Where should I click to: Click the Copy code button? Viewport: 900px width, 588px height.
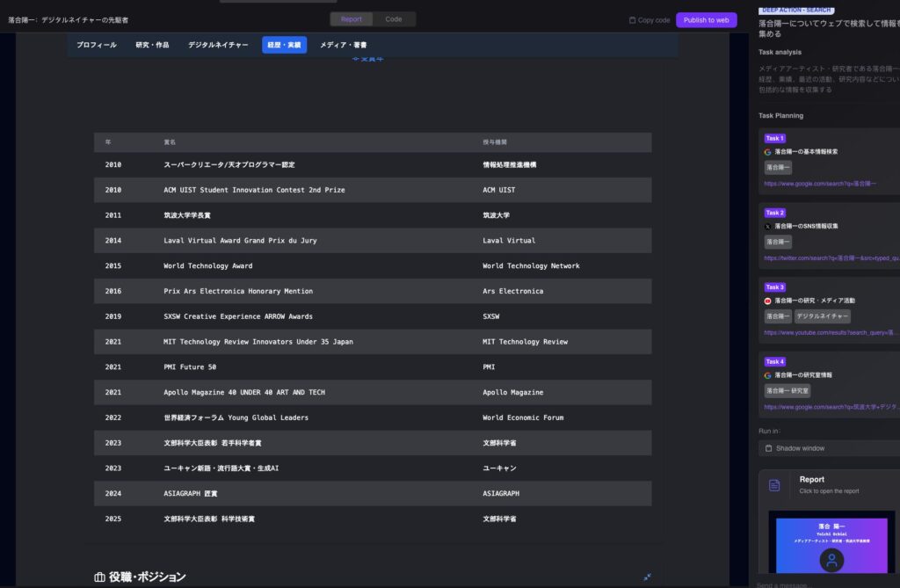click(x=650, y=20)
